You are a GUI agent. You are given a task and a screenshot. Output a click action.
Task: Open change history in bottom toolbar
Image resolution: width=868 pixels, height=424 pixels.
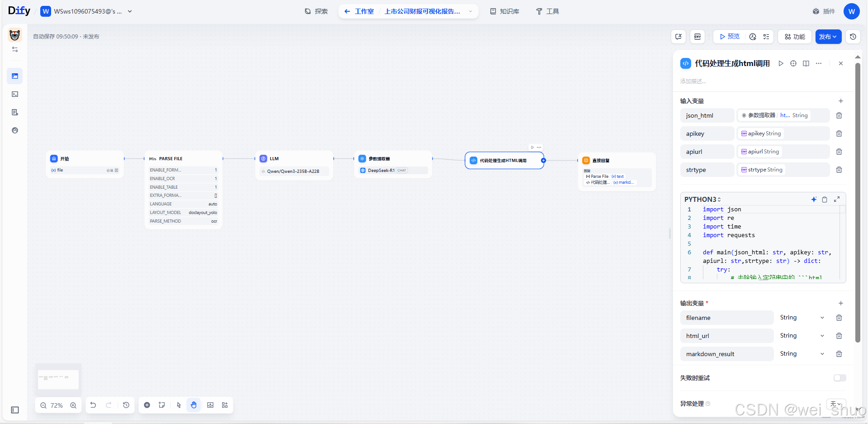pos(126,405)
